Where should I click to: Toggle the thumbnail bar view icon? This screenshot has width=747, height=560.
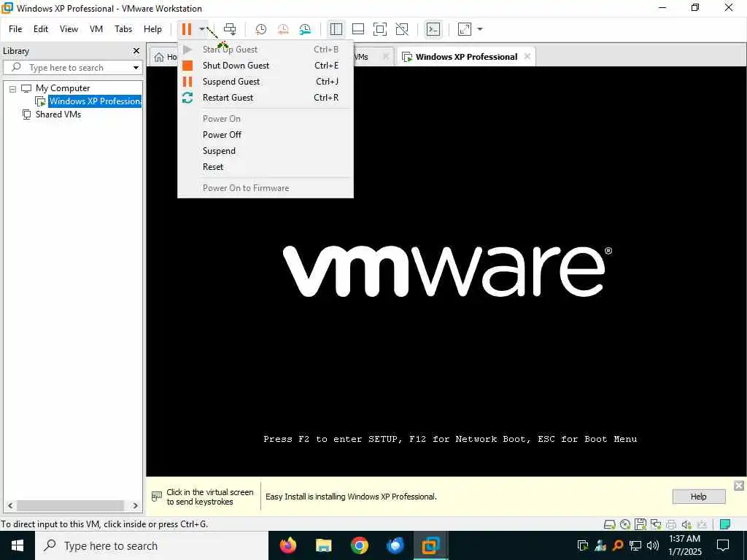(x=357, y=29)
